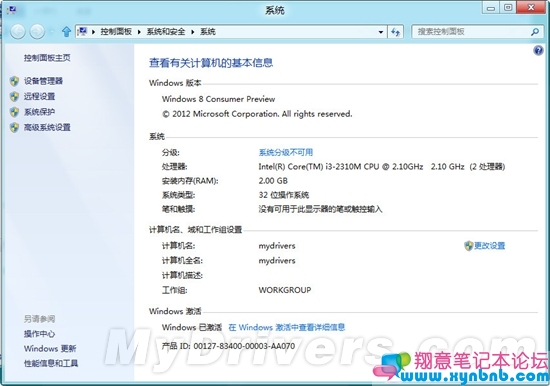Click the search magnifier icon
The image size is (550, 386).
click(535, 32)
